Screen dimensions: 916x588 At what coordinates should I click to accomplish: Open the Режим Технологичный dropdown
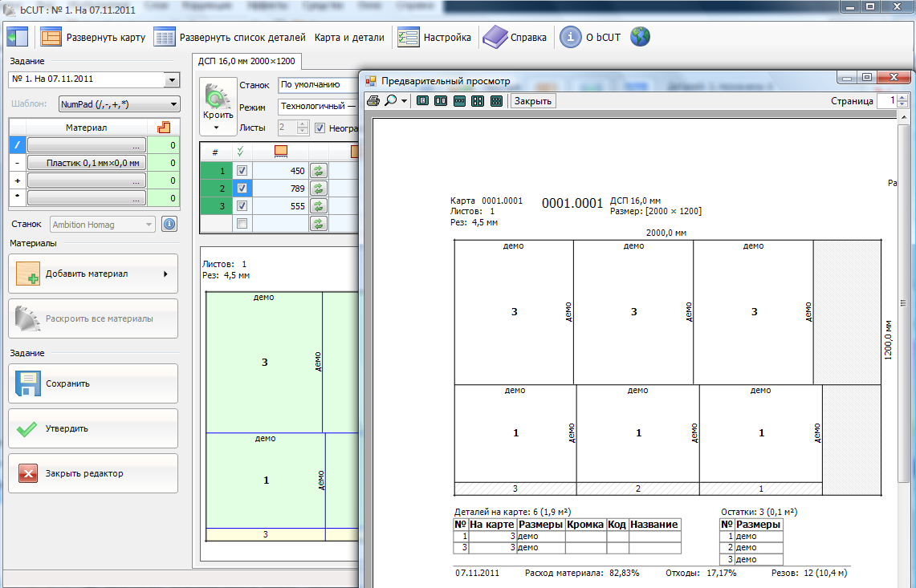point(318,106)
